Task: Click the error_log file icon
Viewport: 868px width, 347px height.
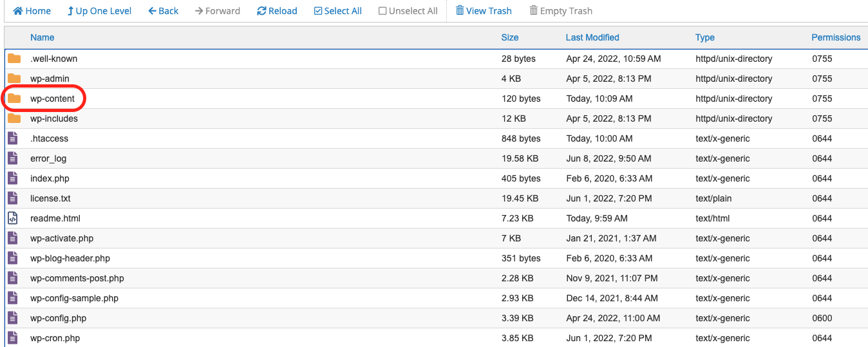Action: (12, 158)
